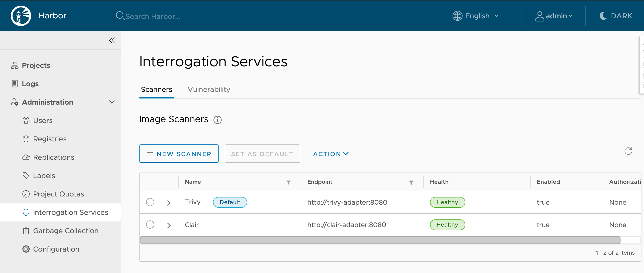Click the Garbage Collection trash icon
This screenshot has width=644, height=273.
[26, 231]
